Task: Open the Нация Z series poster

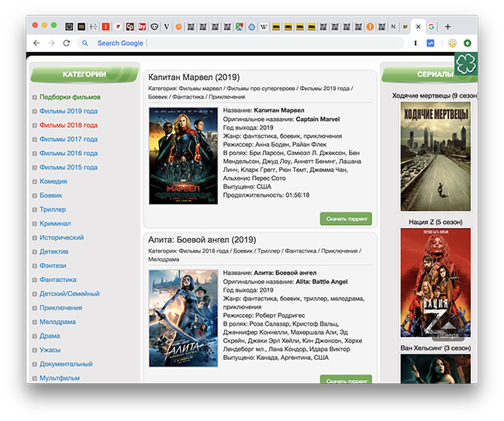Action: (x=436, y=283)
